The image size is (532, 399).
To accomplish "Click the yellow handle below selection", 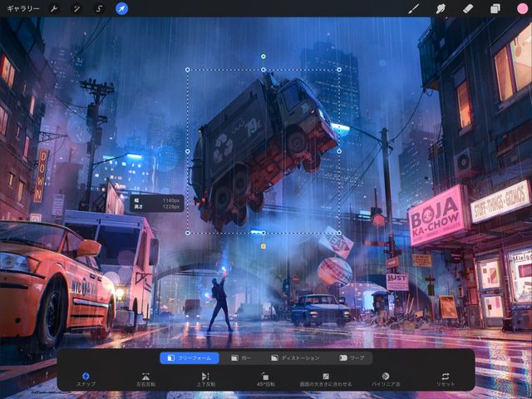I will 264,246.
